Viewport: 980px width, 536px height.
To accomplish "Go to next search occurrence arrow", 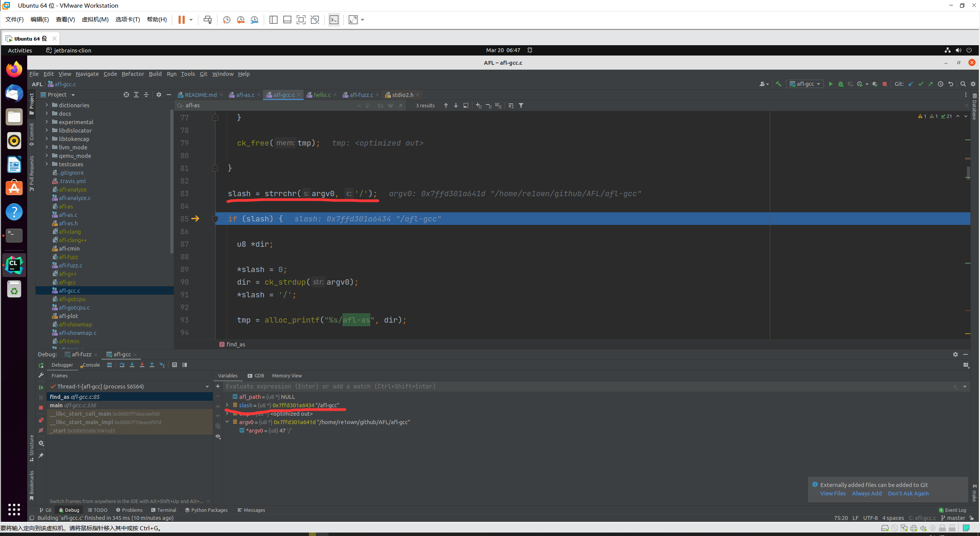I will tap(456, 105).
